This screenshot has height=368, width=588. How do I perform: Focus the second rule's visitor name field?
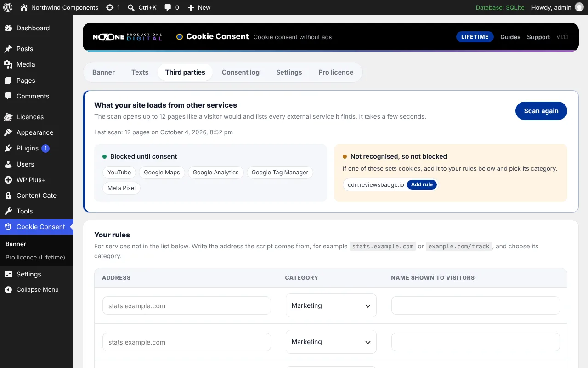tap(475, 342)
